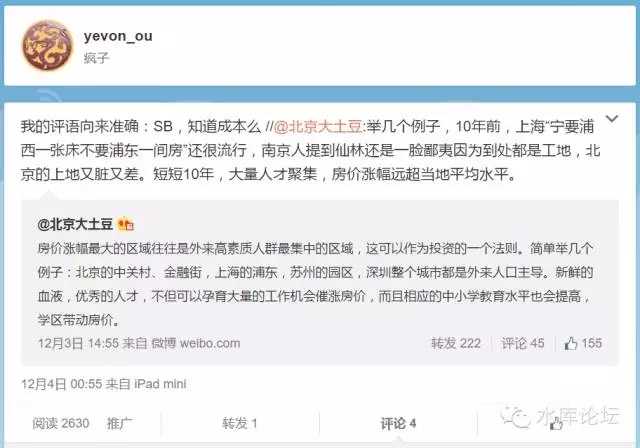View 评论 45 on the quoted post
Screen dimensions: 640x448
coord(522,343)
